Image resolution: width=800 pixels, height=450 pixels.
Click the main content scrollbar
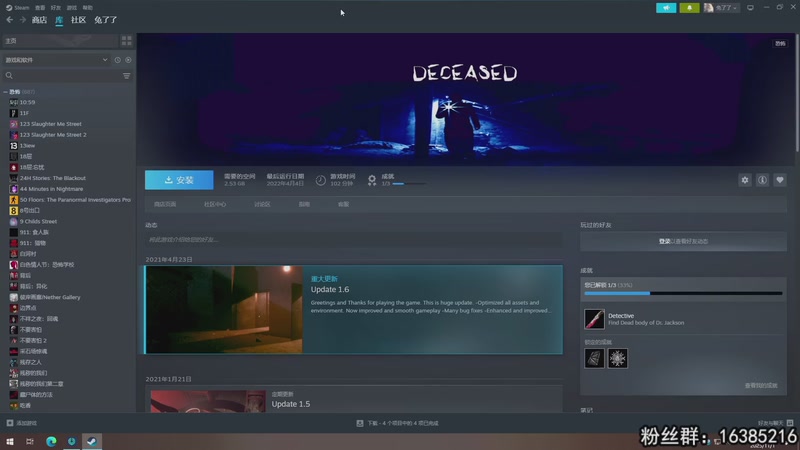click(x=797, y=94)
